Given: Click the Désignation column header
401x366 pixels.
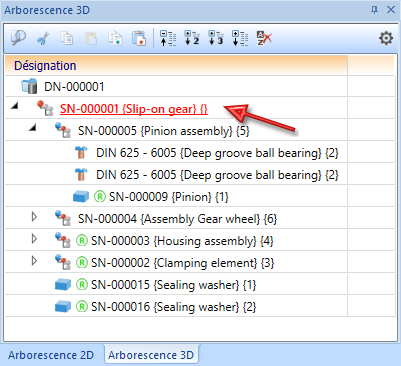Looking at the screenshot, I should click(x=176, y=65).
